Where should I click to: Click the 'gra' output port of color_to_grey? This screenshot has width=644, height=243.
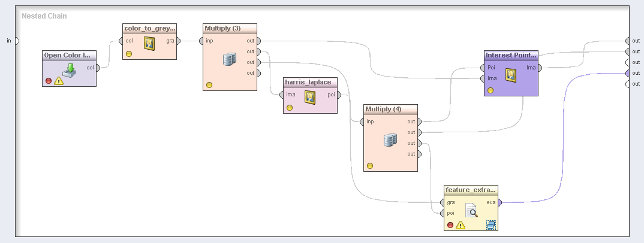point(178,41)
